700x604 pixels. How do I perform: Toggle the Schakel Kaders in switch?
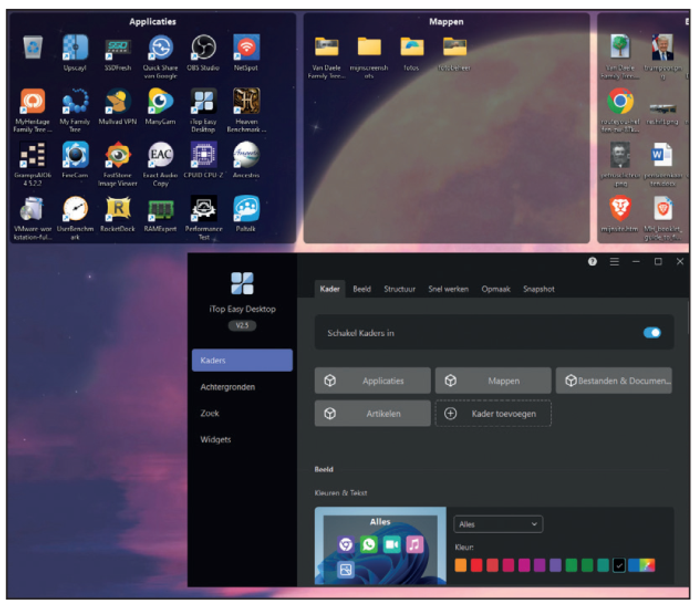click(652, 332)
